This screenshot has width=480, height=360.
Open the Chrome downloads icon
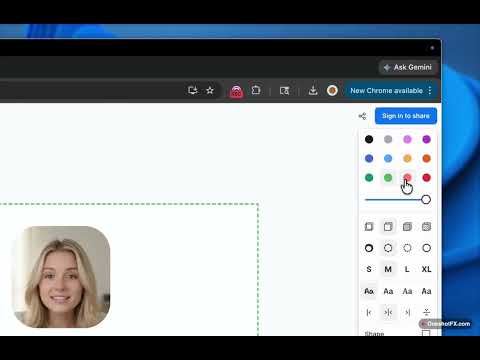(313, 90)
